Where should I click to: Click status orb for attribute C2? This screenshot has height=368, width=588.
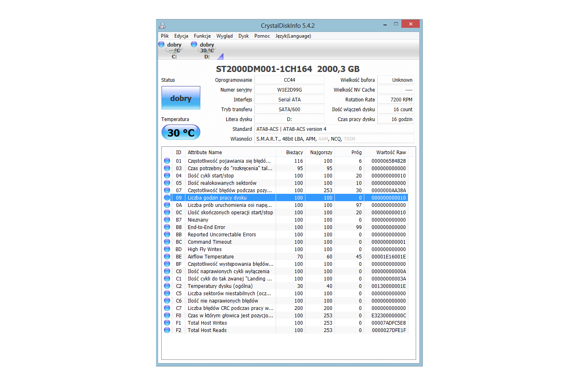[167, 286]
